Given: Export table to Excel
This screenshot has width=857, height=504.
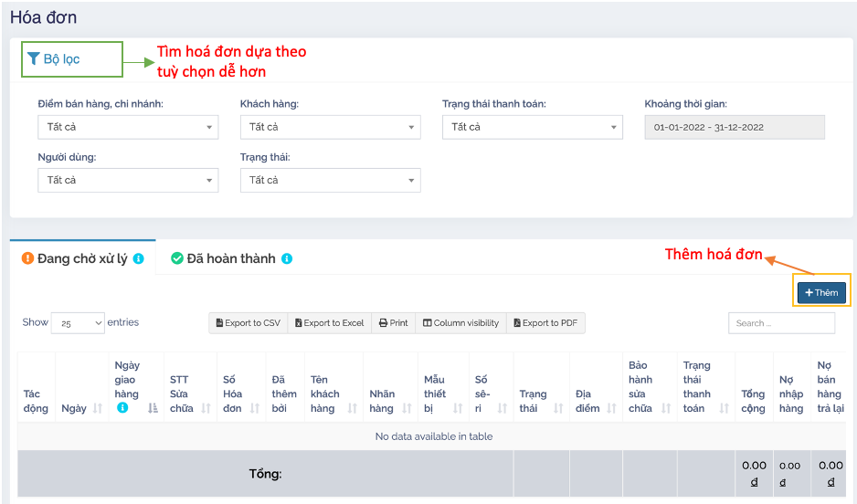Looking at the screenshot, I should tap(328, 323).
